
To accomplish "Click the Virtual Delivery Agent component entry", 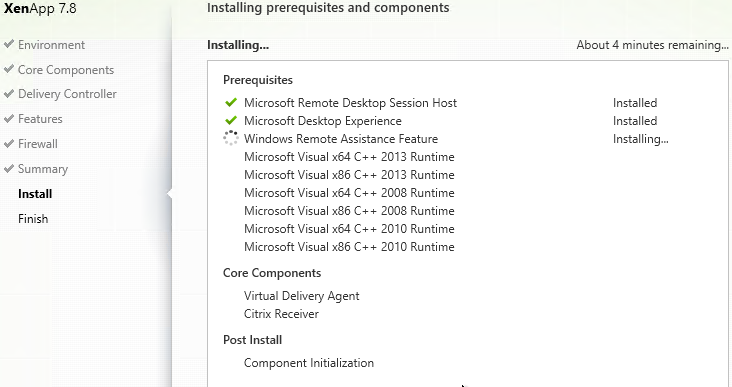I will [x=302, y=296].
